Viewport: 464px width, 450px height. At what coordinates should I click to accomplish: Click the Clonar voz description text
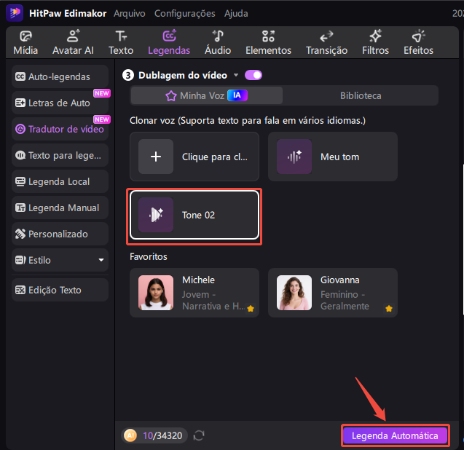click(x=248, y=121)
